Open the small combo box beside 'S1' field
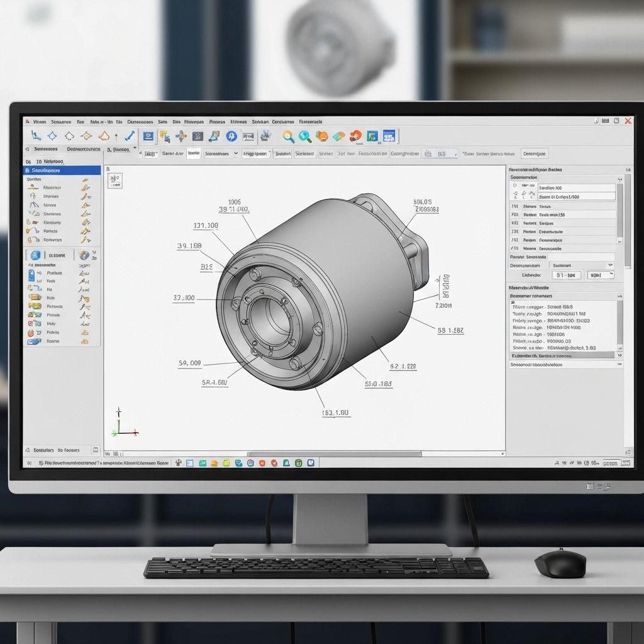 [599, 275]
